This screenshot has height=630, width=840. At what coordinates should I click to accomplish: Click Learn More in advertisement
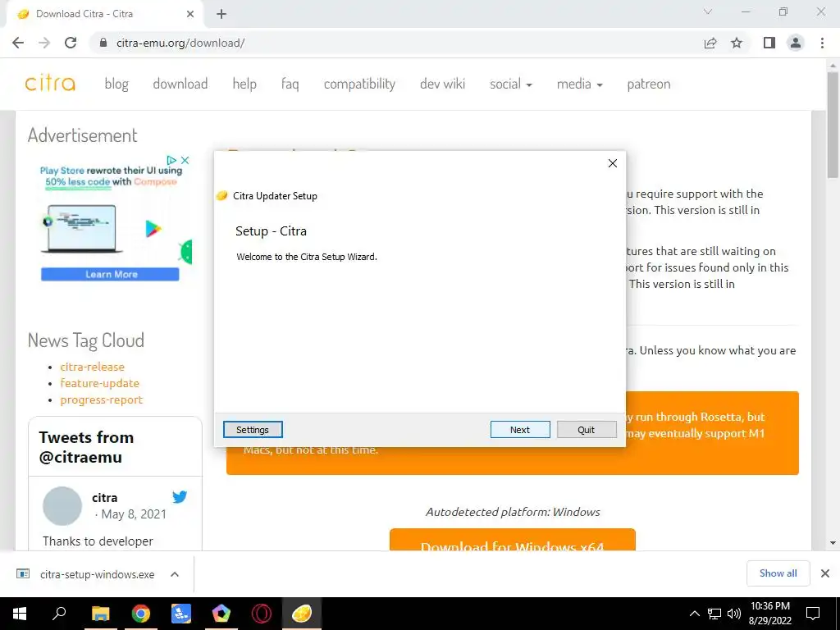pyautogui.click(x=111, y=274)
